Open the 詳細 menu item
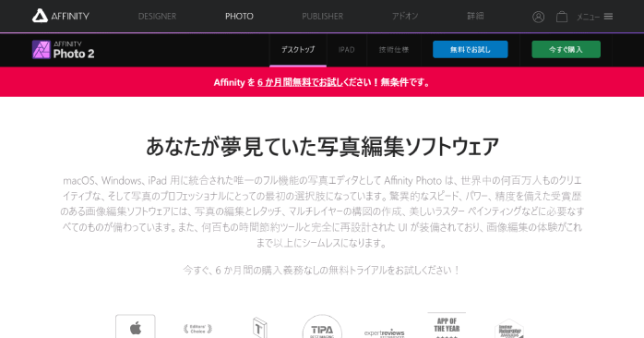This screenshot has width=644, height=338. [475, 17]
